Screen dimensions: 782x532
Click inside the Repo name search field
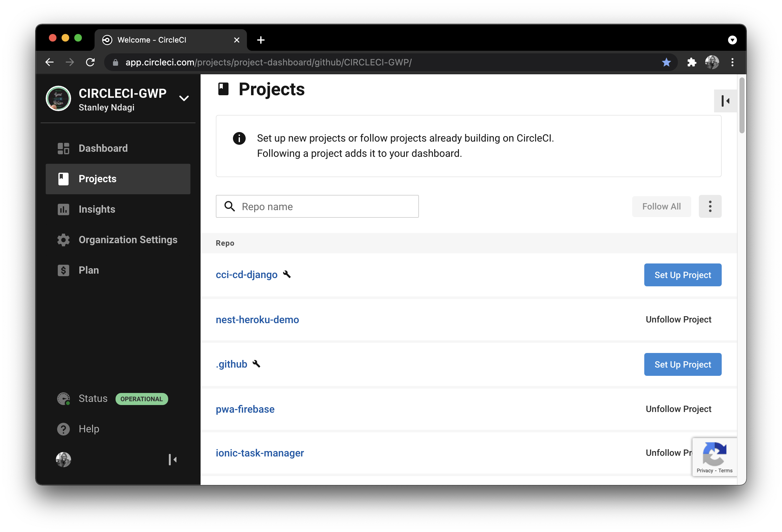click(x=316, y=206)
